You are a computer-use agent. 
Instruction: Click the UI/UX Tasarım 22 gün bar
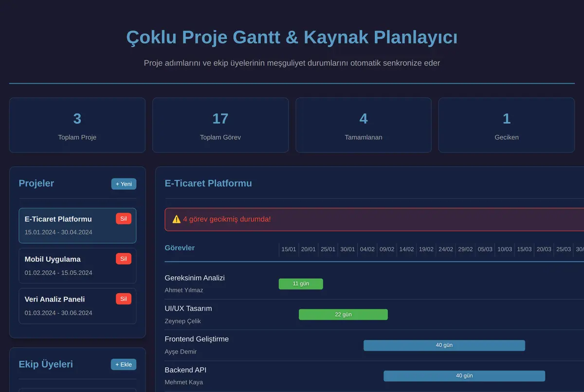pos(343,315)
